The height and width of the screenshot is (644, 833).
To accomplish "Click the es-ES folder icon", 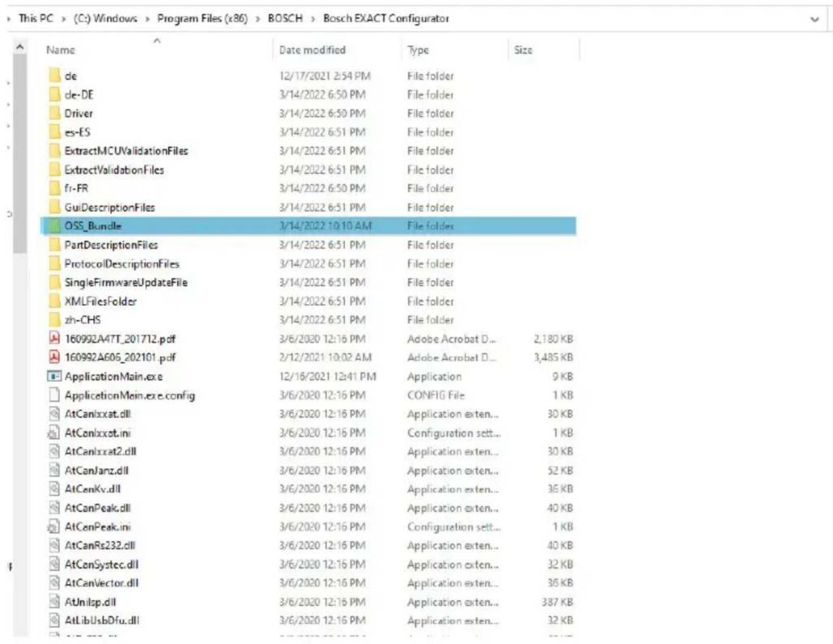I will [x=55, y=132].
